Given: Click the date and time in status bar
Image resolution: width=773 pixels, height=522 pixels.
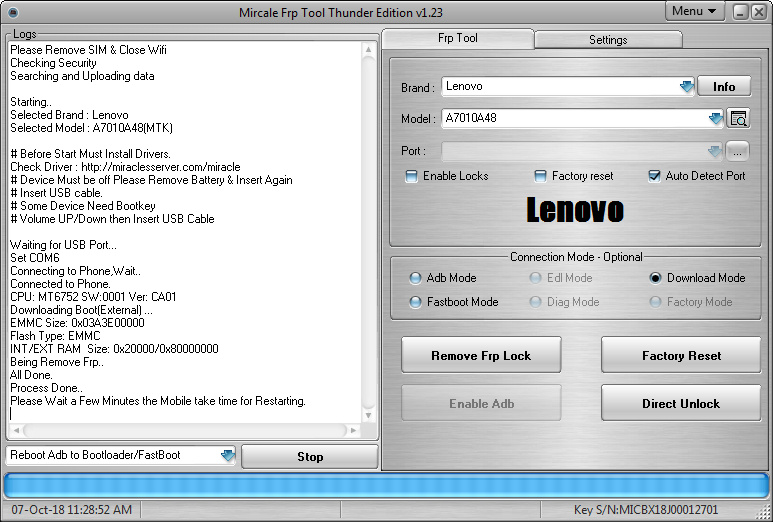Looking at the screenshot, I should point(71,510).
